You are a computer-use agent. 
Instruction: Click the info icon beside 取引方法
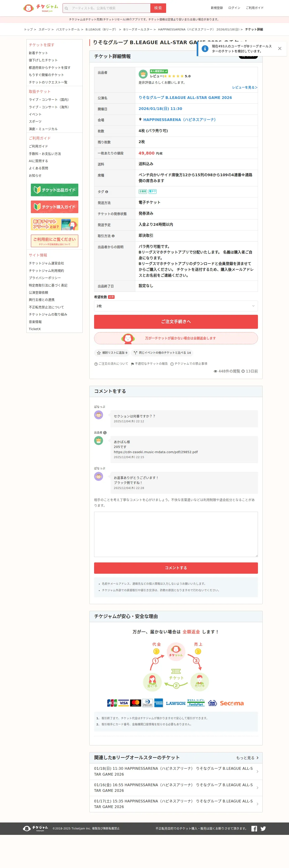coord(113,236)
